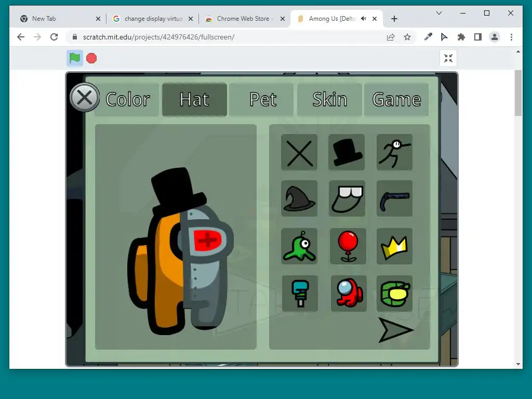
Task: Pick the green army helmet hat
Action: click(394, 294)
